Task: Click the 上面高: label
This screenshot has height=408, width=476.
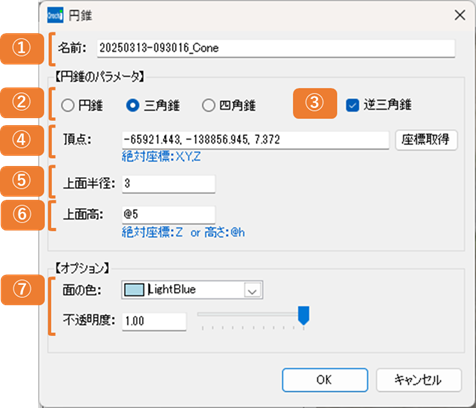Action: (83, 215)
